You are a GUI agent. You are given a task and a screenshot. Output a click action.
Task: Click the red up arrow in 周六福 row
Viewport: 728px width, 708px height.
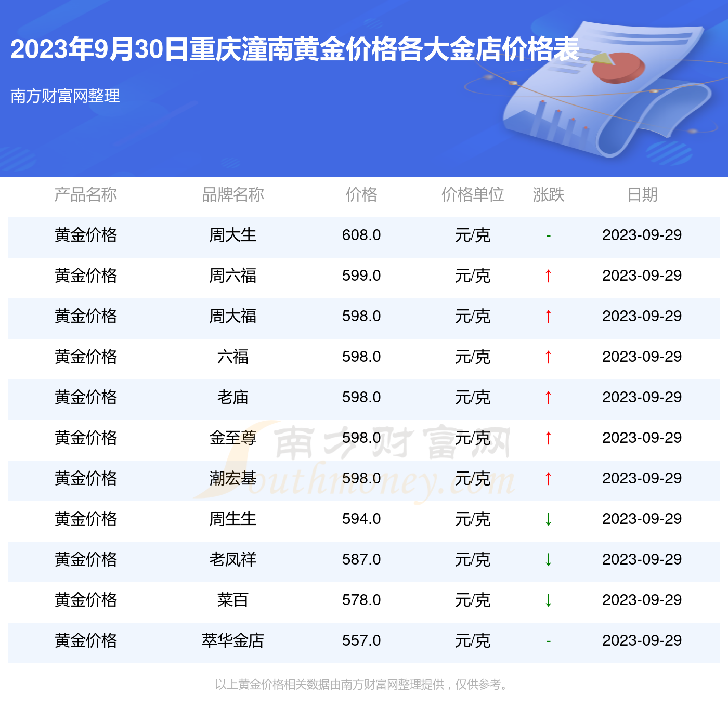click(x=548, y=276)
